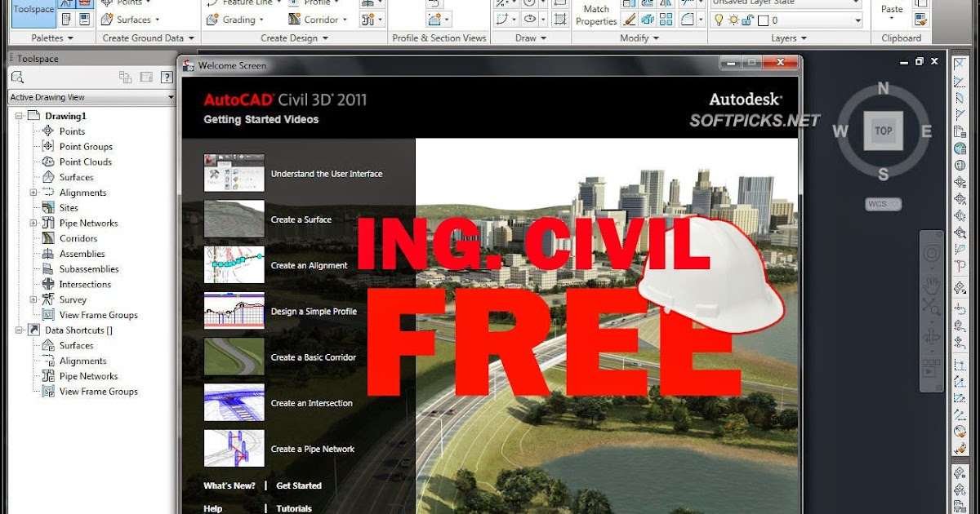
Task: Click the Surfaces create icon in ribbon
Action: pyautogui.click(x=108, y=19)
